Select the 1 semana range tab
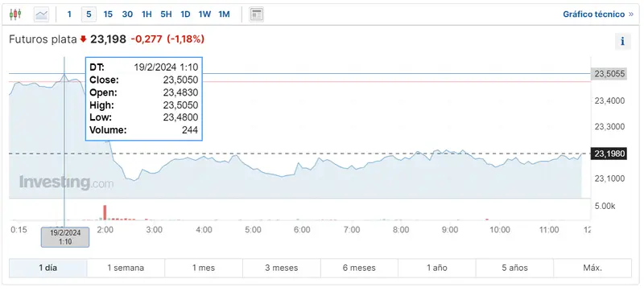Viewport: 644px width, 291px height. pyautogui.click(x=126, y=268)
